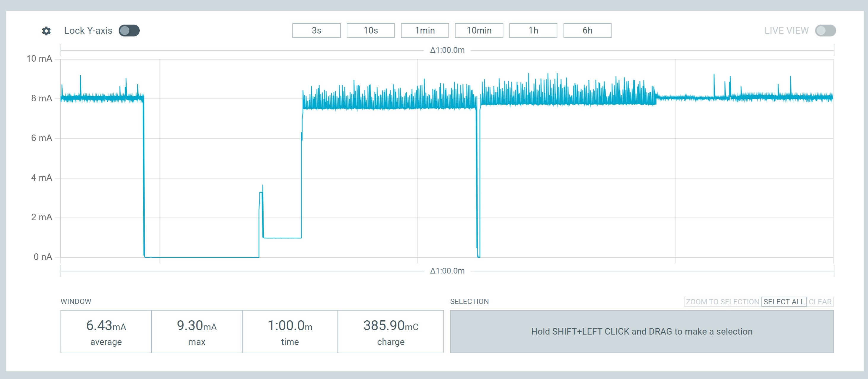868x379 pixels.
Task: Set time window to 3s
Action: [316, 31]
